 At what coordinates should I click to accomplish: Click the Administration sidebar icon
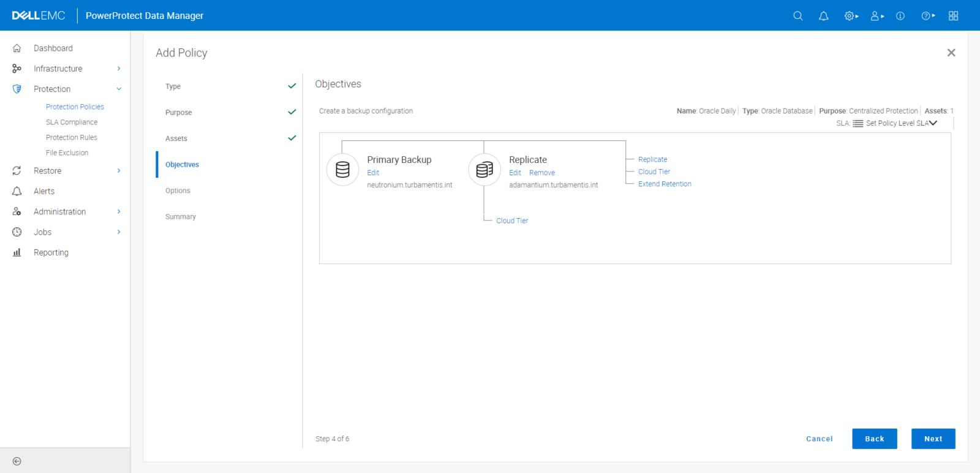17,211
